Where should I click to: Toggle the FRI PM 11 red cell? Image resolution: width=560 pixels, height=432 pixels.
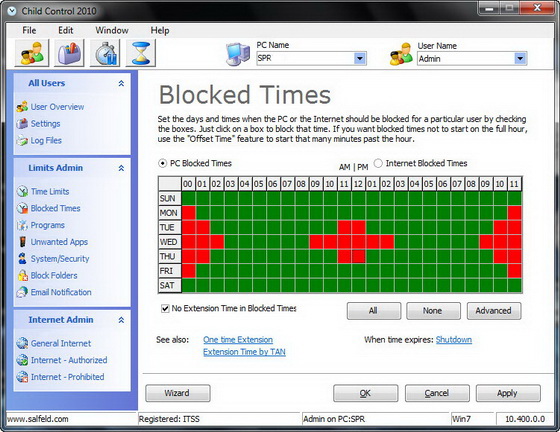515,271
